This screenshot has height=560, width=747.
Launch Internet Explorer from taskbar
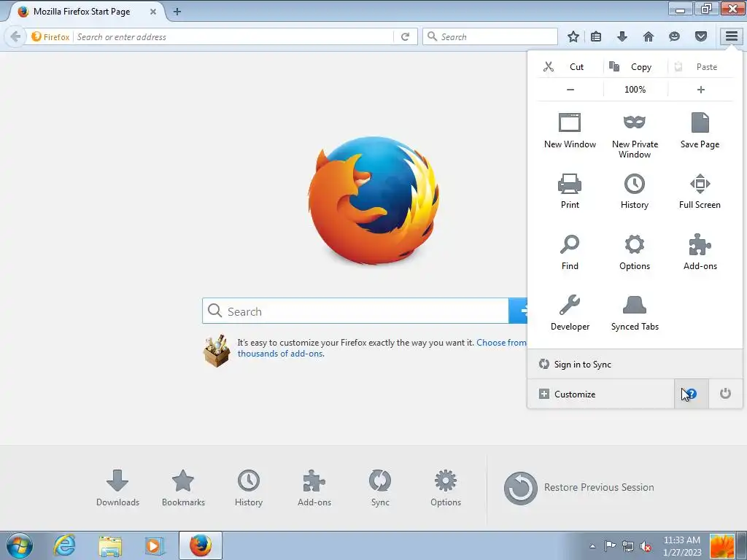[64, 545]
